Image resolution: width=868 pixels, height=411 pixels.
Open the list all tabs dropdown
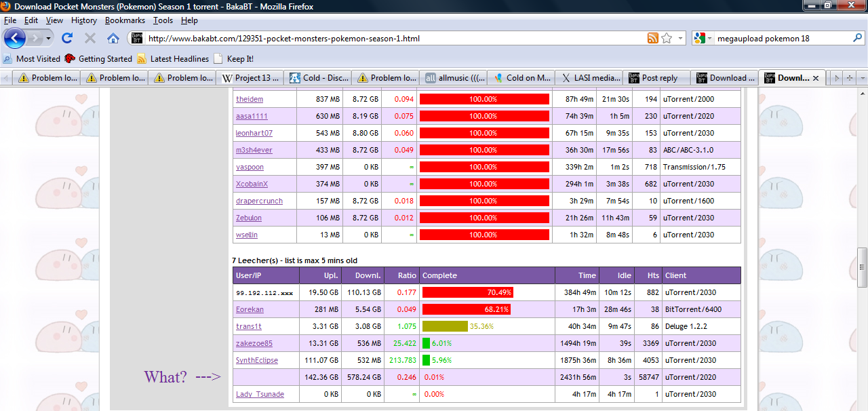coord(862,78)
